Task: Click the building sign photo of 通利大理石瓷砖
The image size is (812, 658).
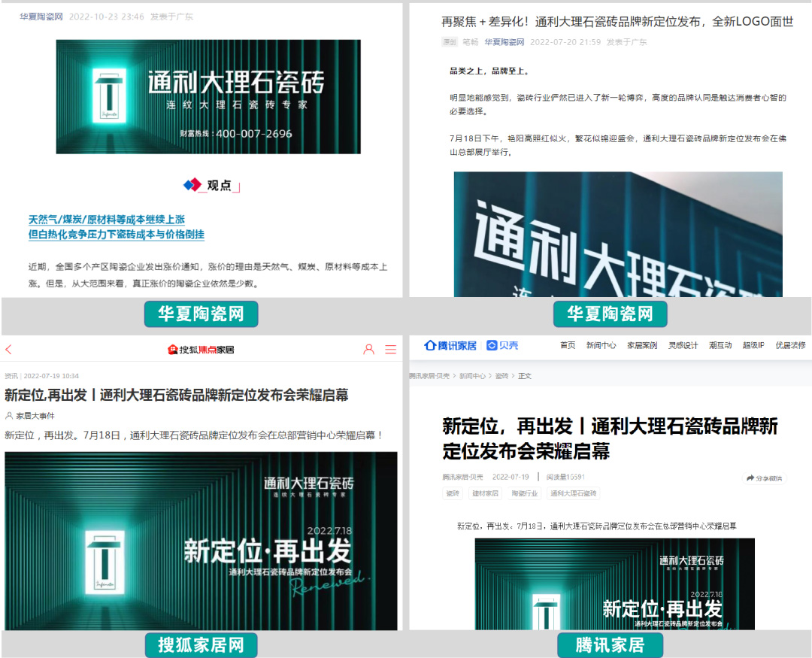Action: point(618,234)
